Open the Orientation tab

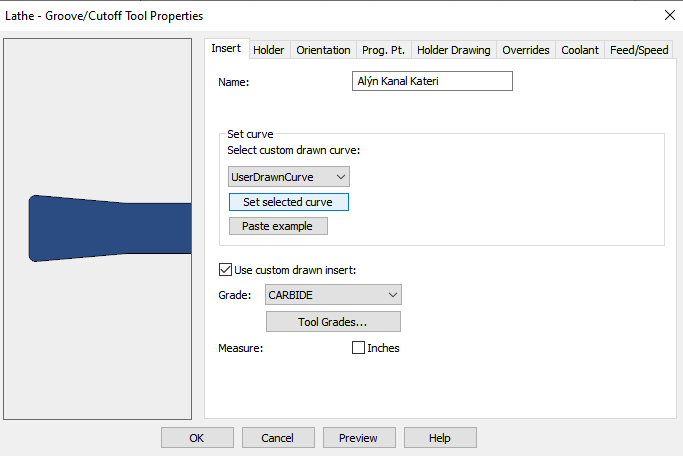coord(323,50)
